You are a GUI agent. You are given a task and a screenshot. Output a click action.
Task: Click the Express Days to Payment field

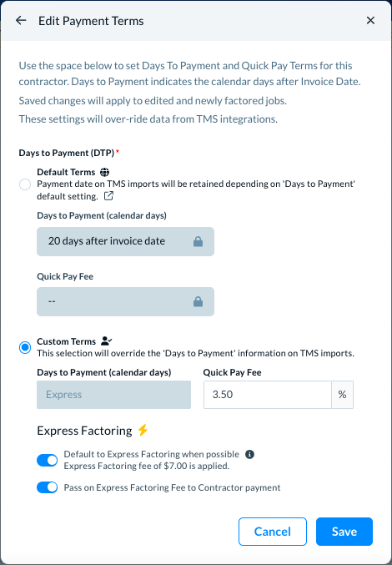coord(113,395)
